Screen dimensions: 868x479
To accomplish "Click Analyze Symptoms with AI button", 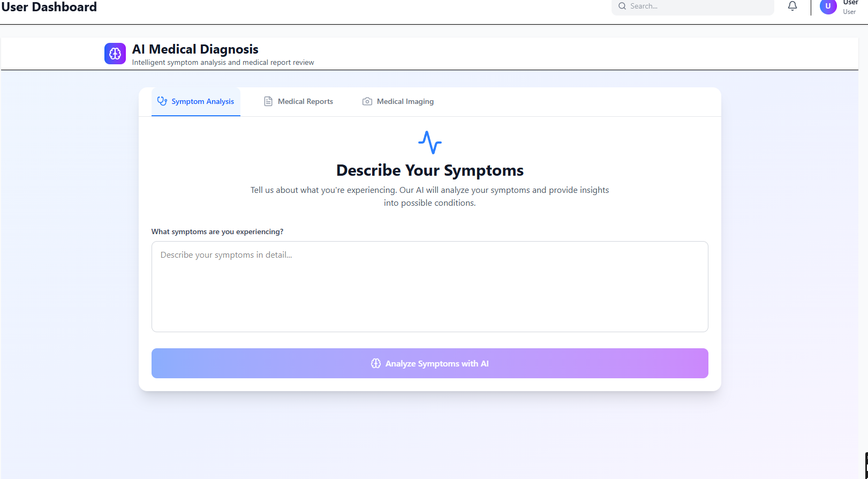I will point(430,363).
